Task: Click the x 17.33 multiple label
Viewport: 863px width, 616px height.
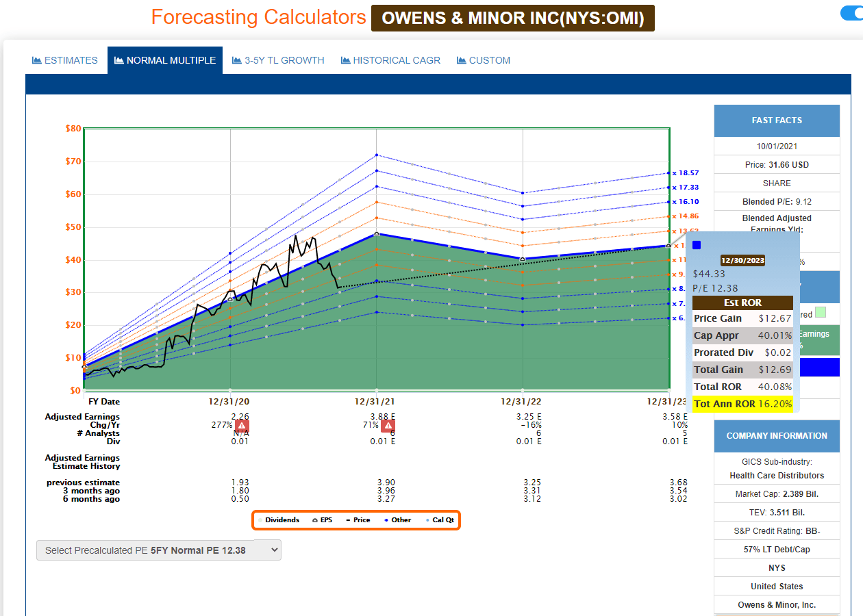Action: (x=685, y=187)
